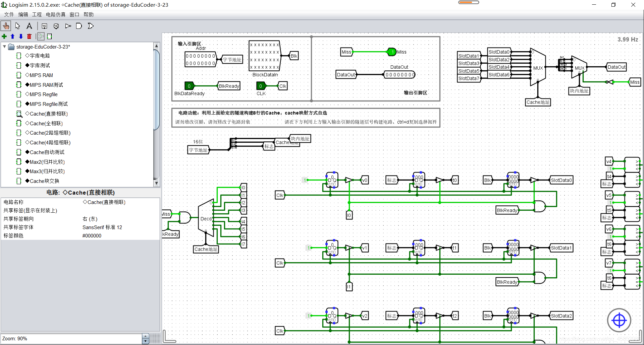The height and width of the screenshot is (345, 644).
Task: Click the green add circuit icon
Action: (x=4, y=36)
